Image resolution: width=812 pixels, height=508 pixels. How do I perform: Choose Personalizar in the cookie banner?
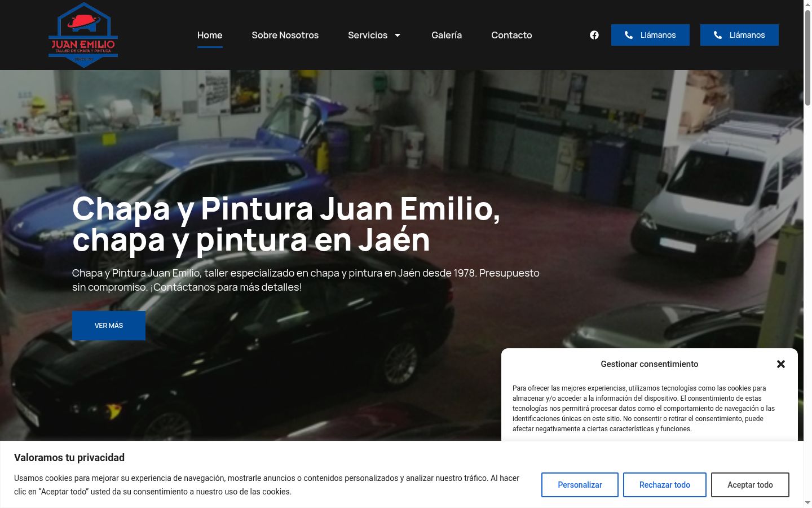[x=580, y=485]
